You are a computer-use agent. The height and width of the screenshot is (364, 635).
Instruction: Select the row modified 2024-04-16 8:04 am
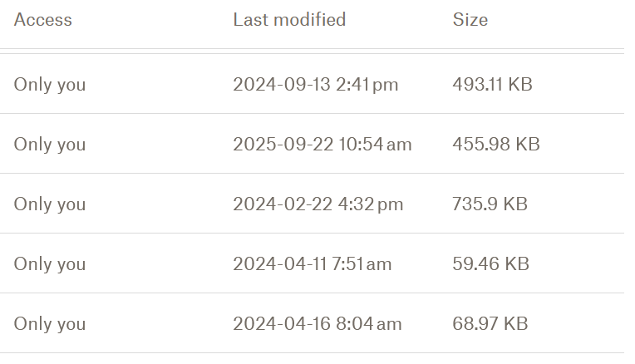coord(317,324)
